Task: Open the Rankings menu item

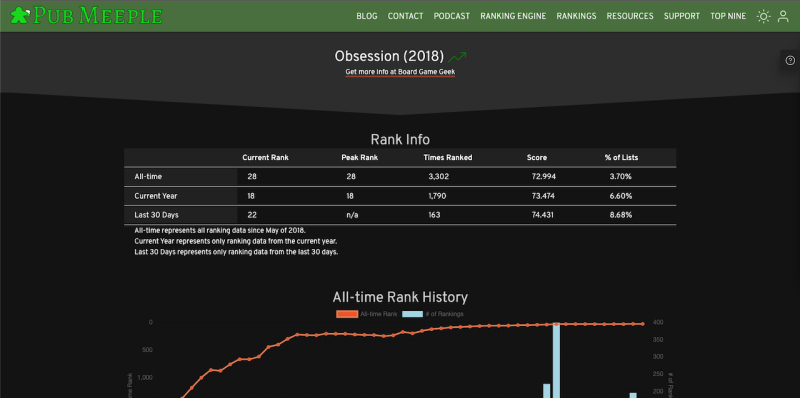Action: [576, 16]
